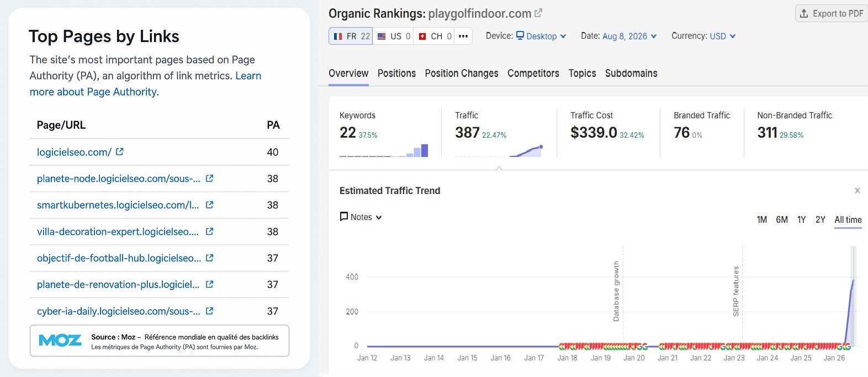This screenshot has width=868, height=377.
Task: Click the SERP features chart marker
Action: 735,291
